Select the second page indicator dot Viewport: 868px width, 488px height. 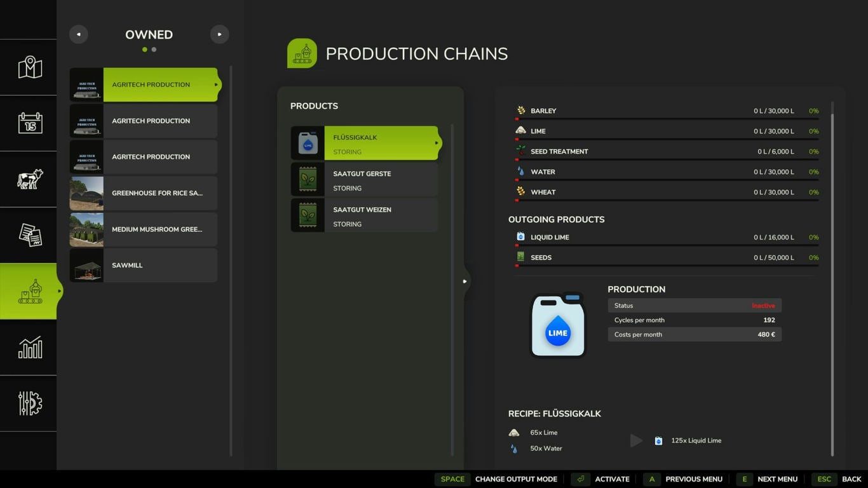click(154, 50)
